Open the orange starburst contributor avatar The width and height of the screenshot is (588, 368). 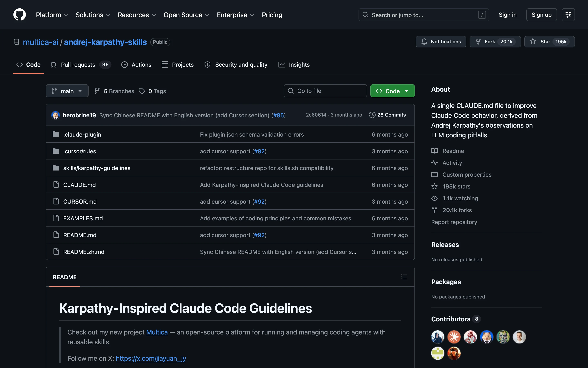tap(454, 337)
